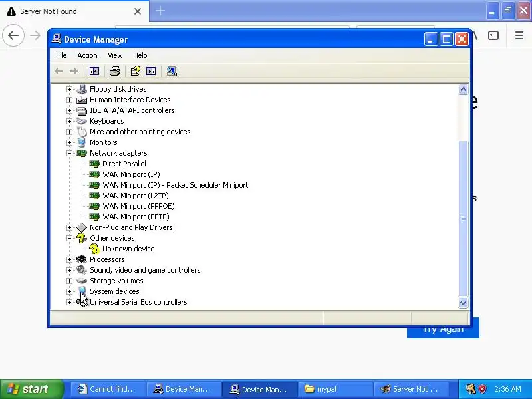The width and height of the screenshot is (532, 399).
Task: Select the Sound, video and game controllers row
Action: [145, 270]
